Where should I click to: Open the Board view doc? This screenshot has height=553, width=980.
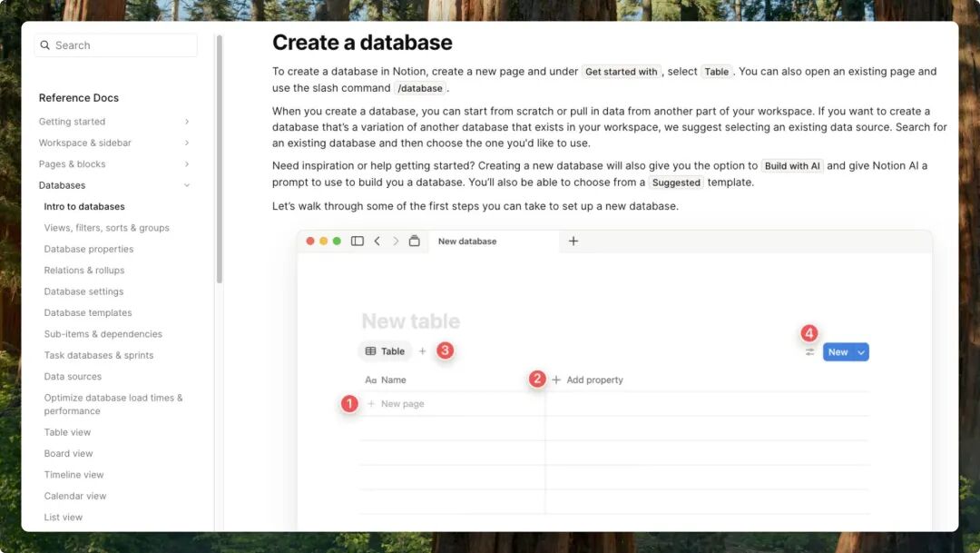[x=68, y=453]
